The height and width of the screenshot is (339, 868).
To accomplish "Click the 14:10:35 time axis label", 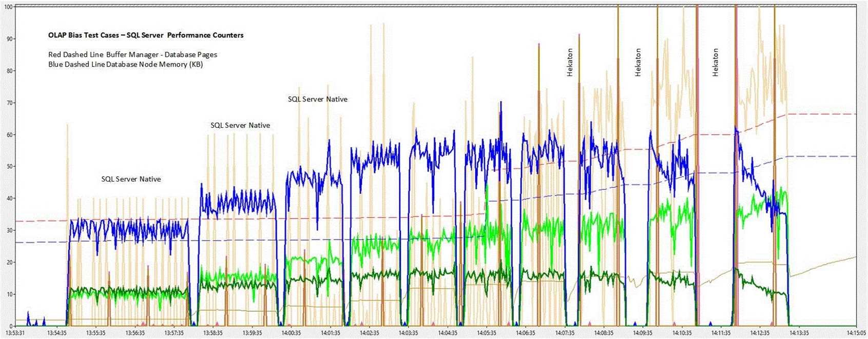I will (682, 333).
